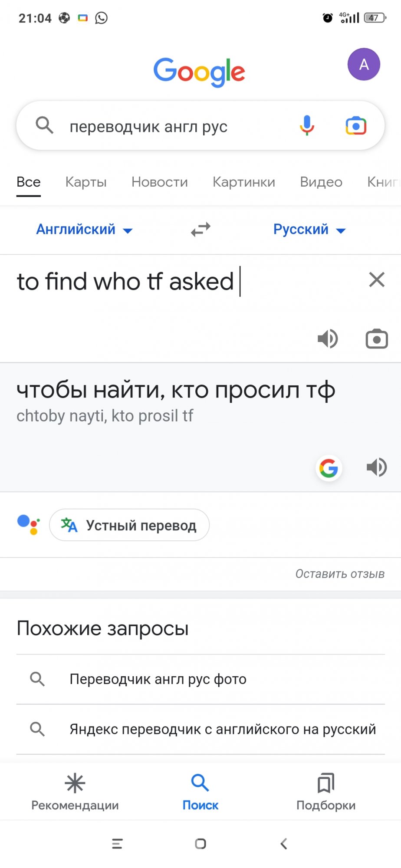Open the account avatar A
The width and height of the screenshot is (401, 868).
pos(364,64)
